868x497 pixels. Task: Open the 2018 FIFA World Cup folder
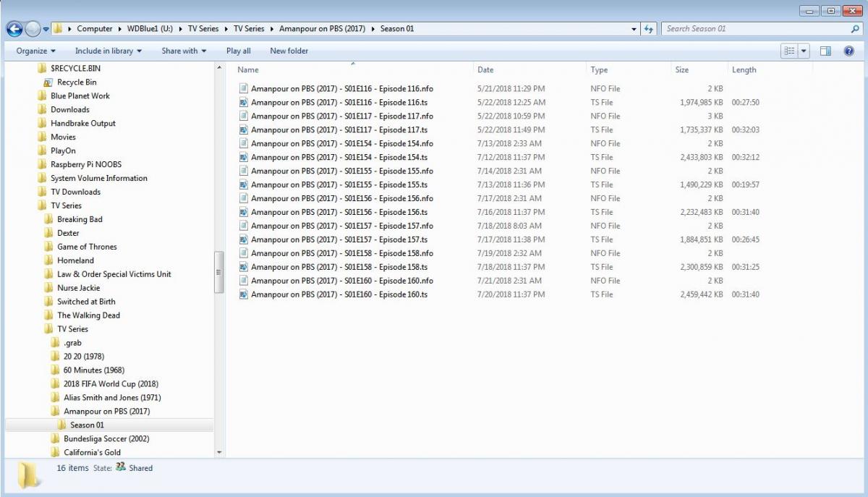click(111, 383)
